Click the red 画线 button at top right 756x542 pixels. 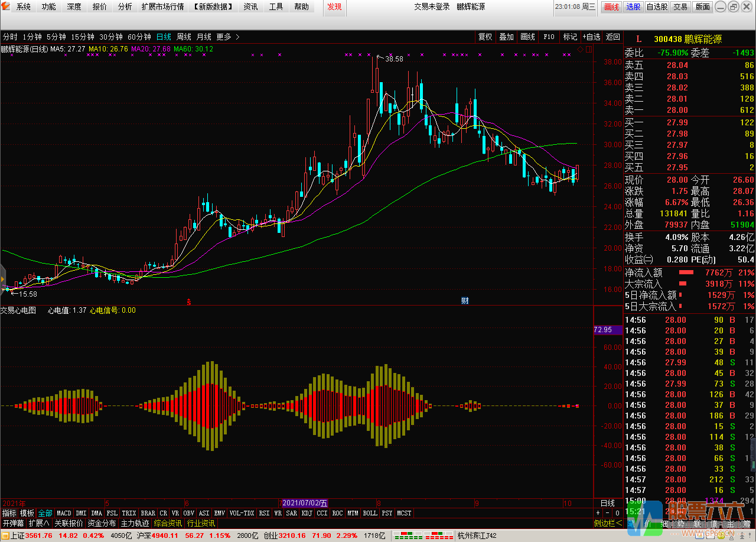coord(611,7)
